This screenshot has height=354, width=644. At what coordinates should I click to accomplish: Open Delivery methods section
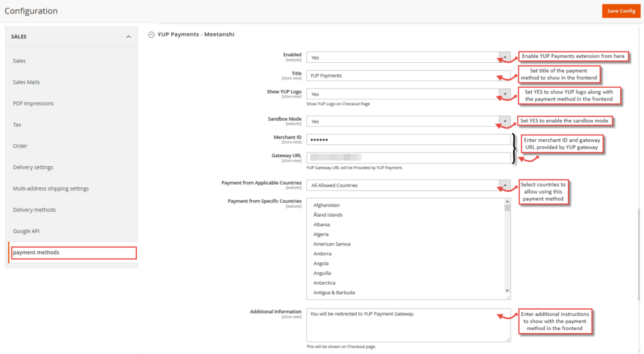click(34, 210)
